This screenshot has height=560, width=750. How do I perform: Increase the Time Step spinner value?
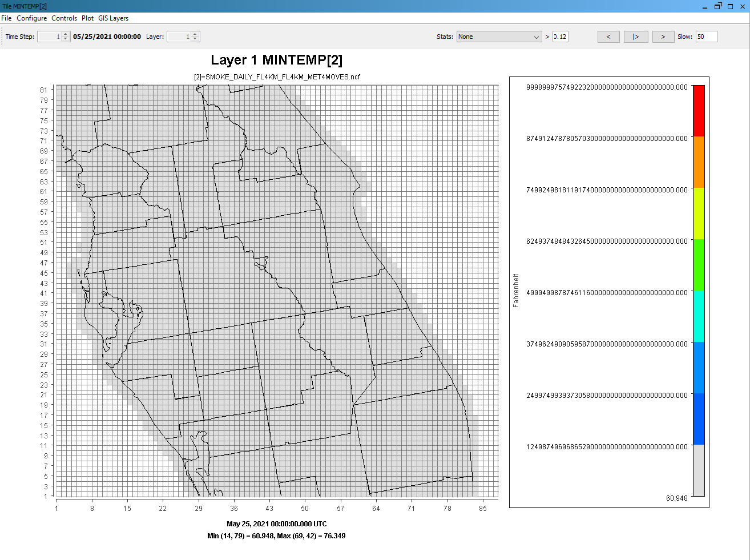point(66,34)
